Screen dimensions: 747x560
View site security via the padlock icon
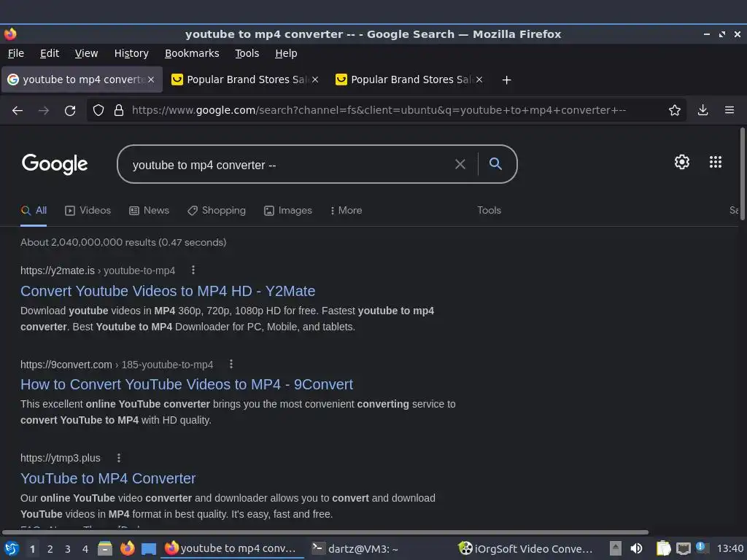(119, 111)
